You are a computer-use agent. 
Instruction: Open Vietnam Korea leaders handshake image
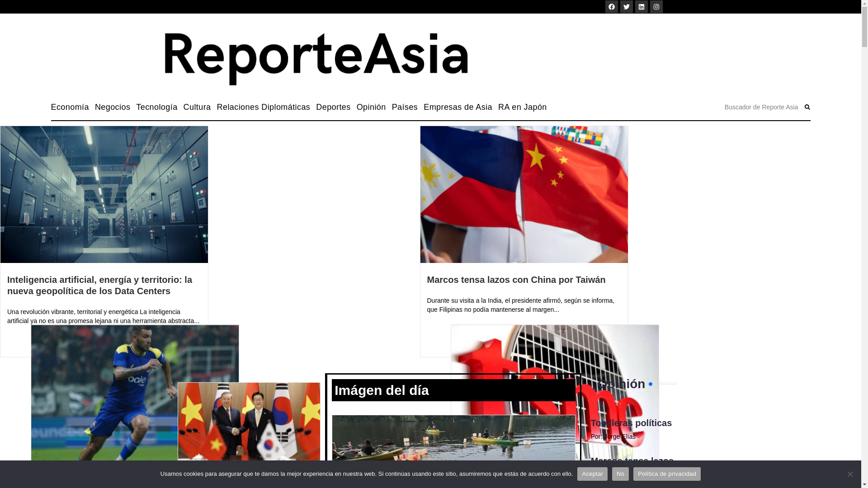pos(249,421)
